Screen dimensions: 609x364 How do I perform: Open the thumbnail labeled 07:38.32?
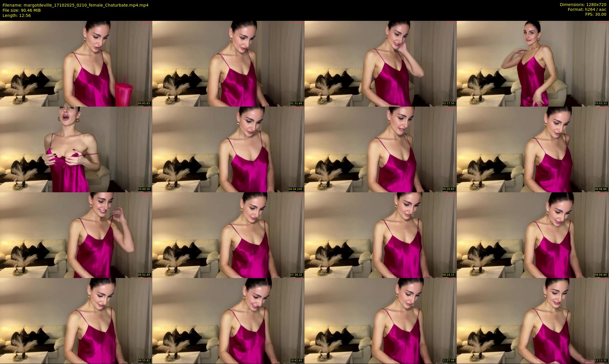pyautogui.click(x=228, y=235)
